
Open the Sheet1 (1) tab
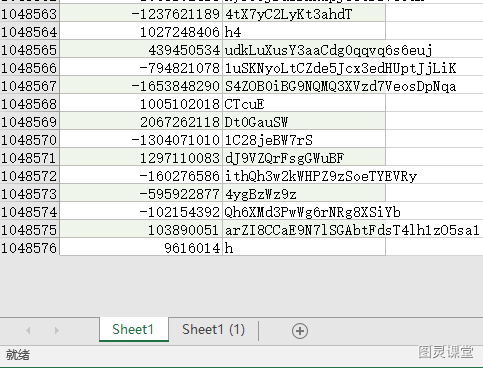pyautogui.click(x=213, y=329)
